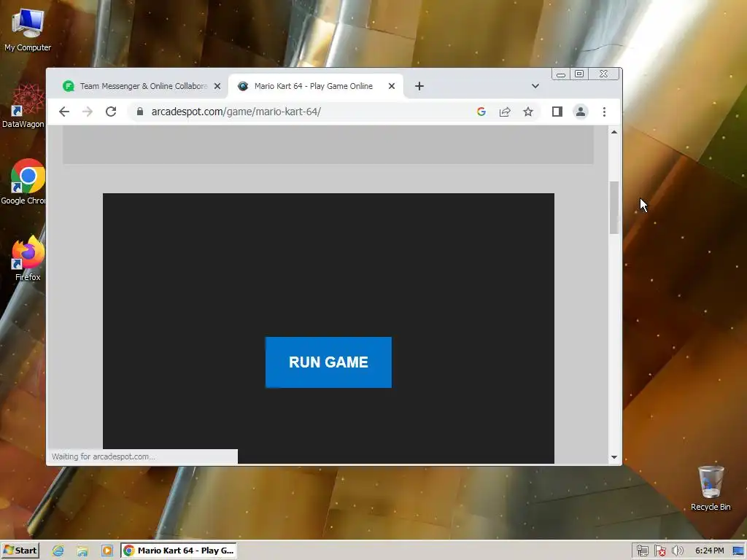Screen dimensions: 747x560
Task: Select the Recycle Bin icon
Action: point(711,488)
